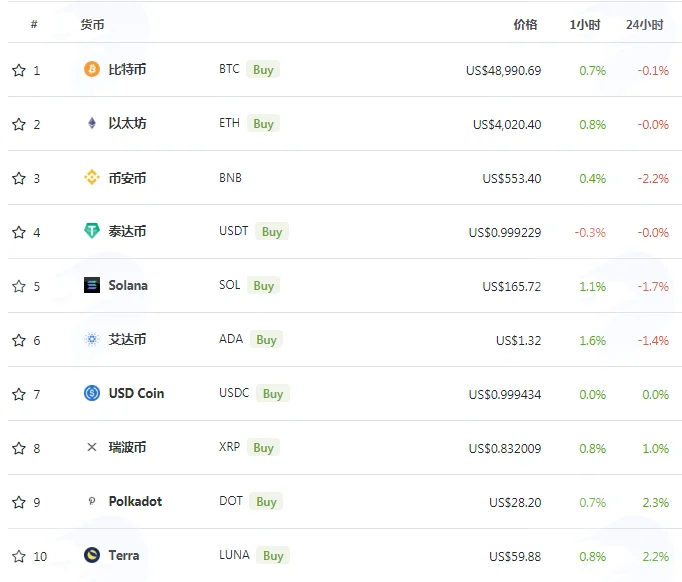
Task: Sort by the 价格 column header
Action: tap(525, 25)
